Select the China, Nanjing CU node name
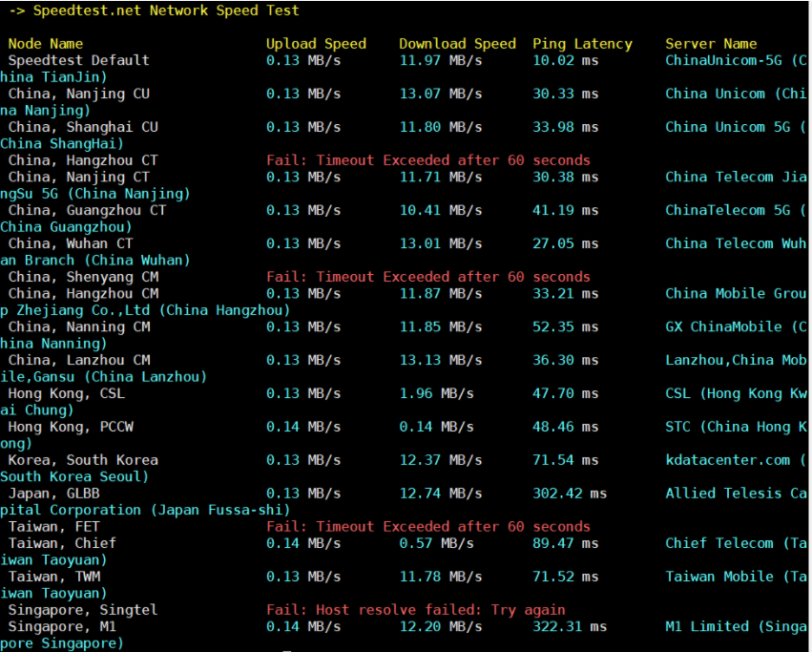The image size is (812, 652). click(x=78, y=94)
